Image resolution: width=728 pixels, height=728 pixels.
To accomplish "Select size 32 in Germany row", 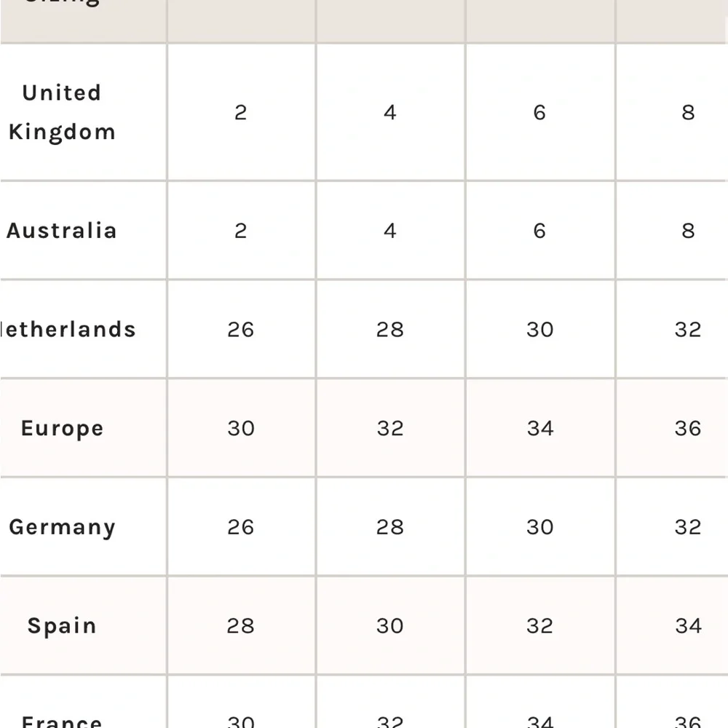I will pos(688,527).
